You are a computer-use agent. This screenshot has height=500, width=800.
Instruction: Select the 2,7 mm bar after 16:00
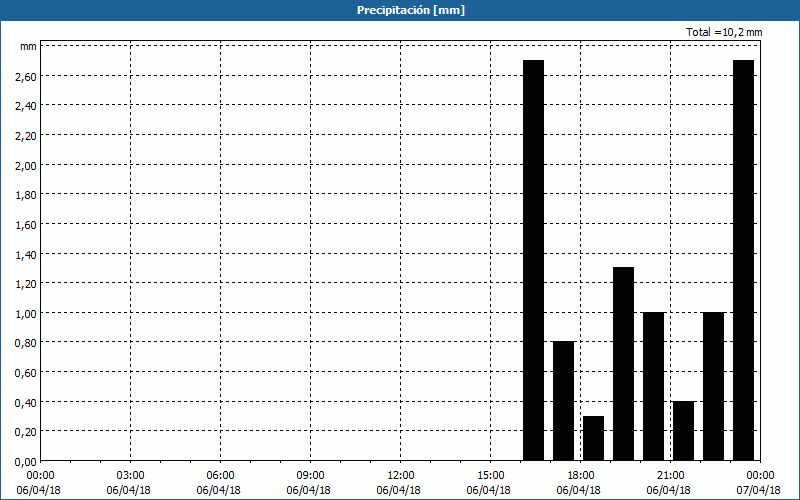534,260
